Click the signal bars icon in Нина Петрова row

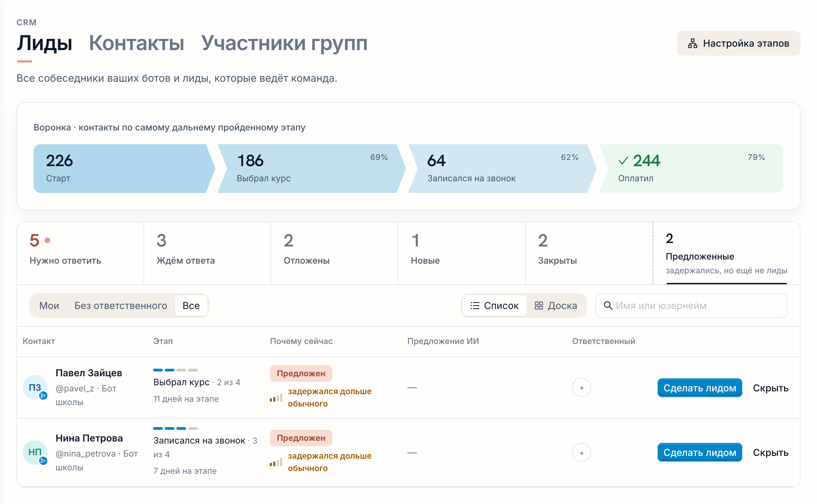coord(276,462)
